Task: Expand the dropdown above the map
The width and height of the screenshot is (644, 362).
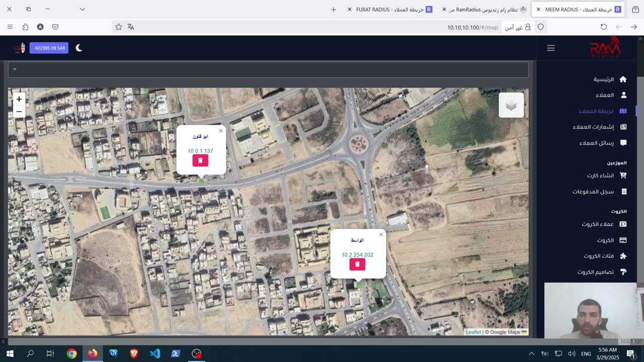Action: tap(15, 69)
